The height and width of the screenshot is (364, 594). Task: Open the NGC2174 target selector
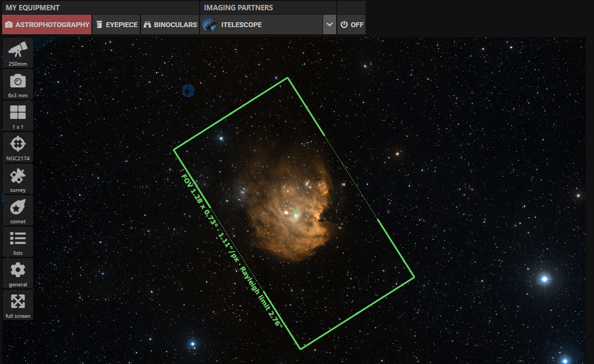click(x=18, y=148)
